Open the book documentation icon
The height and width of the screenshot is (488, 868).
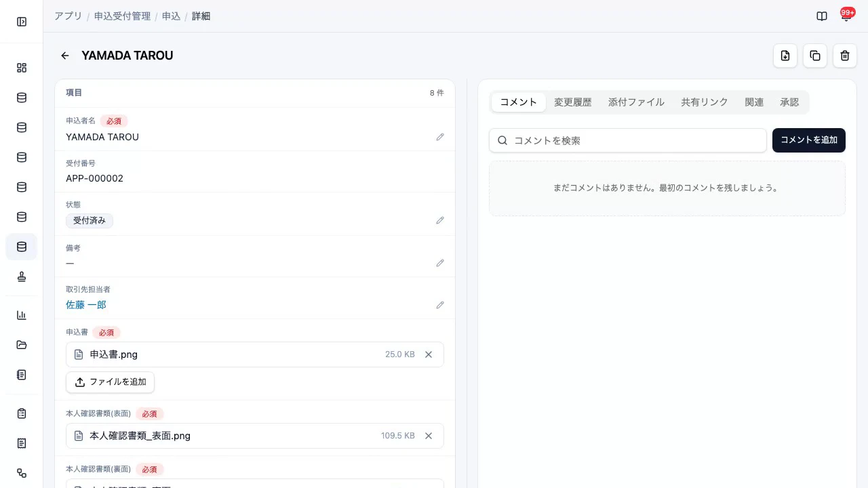[822, 16]
